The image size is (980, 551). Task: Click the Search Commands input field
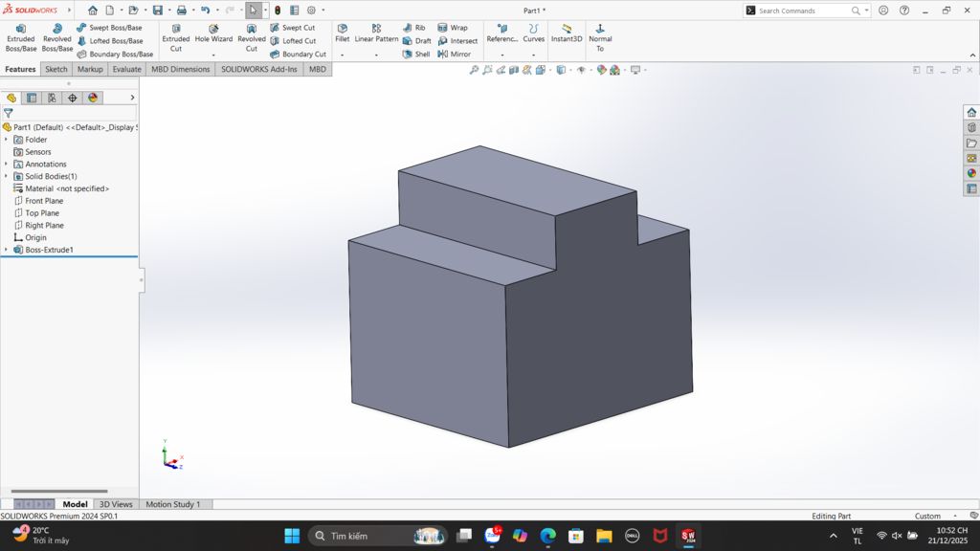click(x=803, y=11)
